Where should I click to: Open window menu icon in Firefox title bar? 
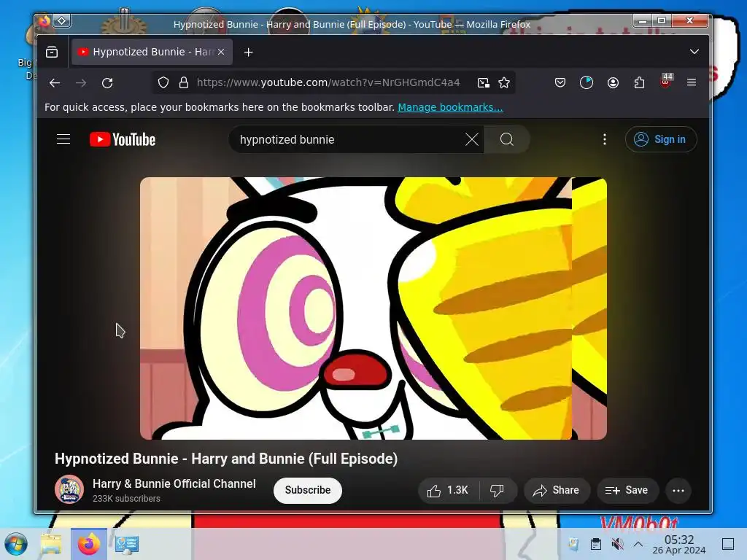[x=44, y=20]
